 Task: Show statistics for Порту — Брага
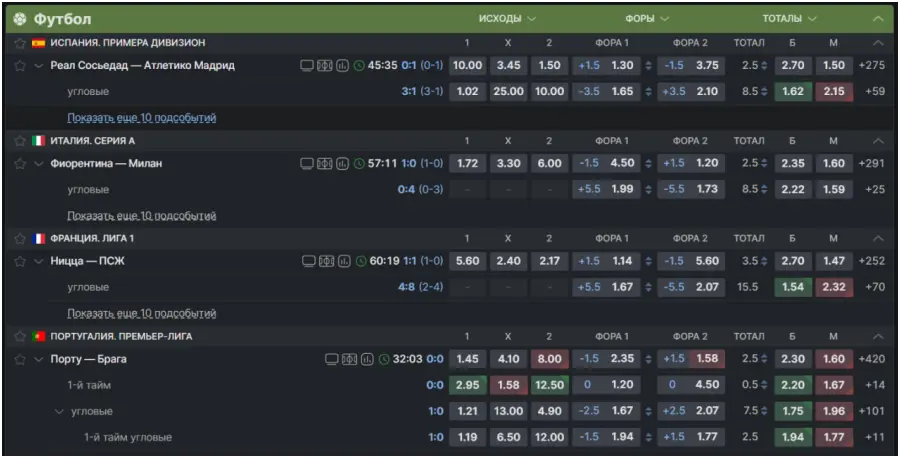(x=367, y=359)
